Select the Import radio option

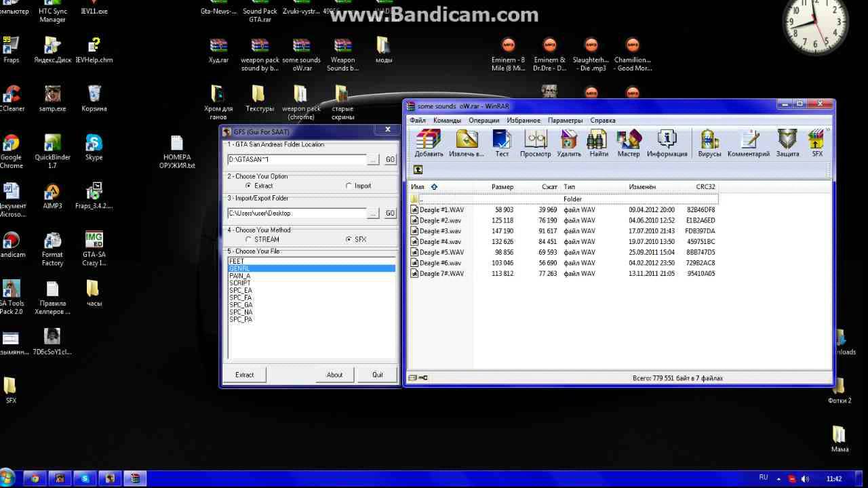[x=359, y=186]
